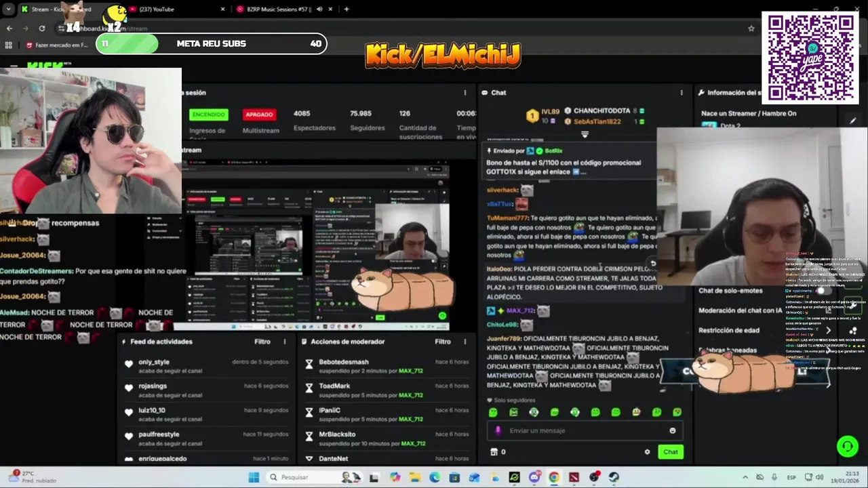The height and width of the screenshot is (488, 868).
Task: Click heart icon beside luiz10_10
Action: click(x=129, y=412)
